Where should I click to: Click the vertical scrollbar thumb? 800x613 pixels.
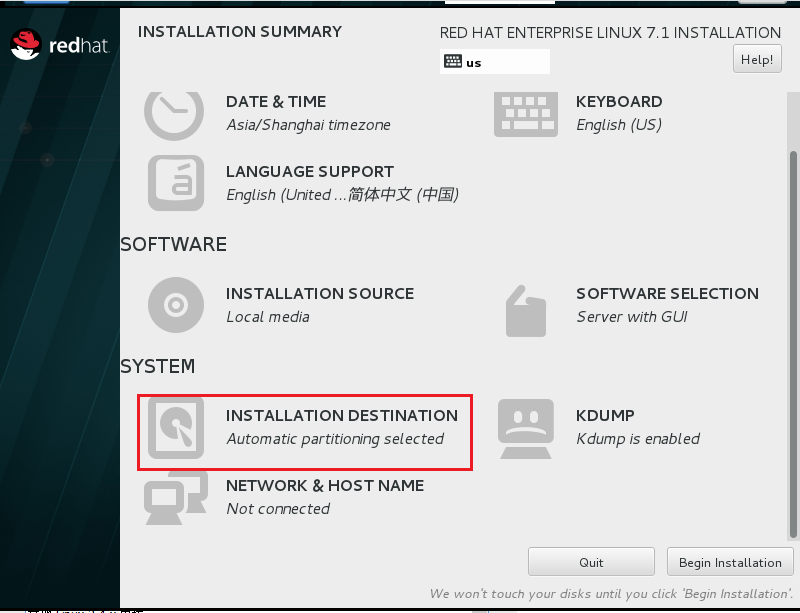tap(793, 345)
